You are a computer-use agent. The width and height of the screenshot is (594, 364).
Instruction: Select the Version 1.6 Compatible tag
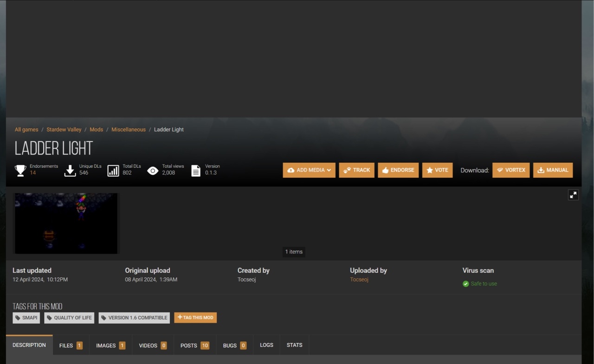point(134,318)
